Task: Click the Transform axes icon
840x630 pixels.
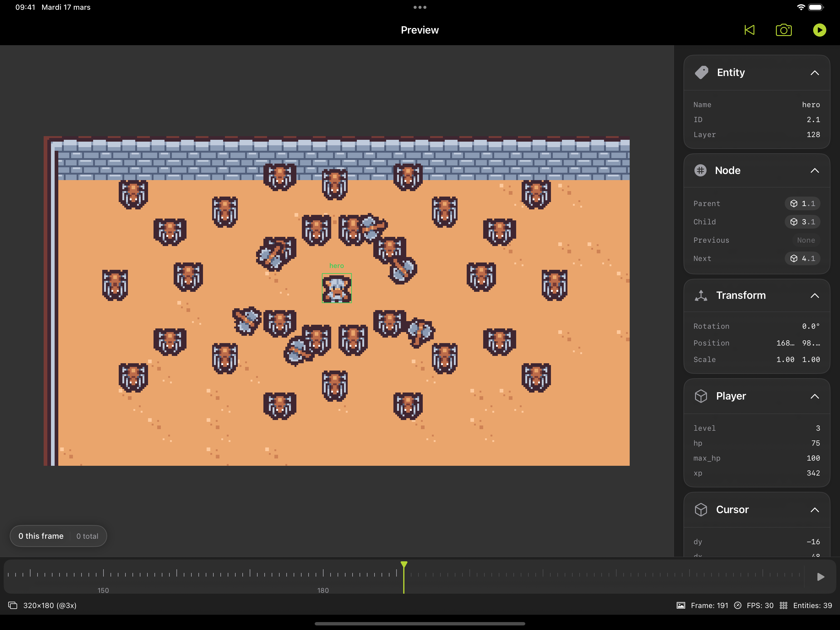Action: [701, 295]
